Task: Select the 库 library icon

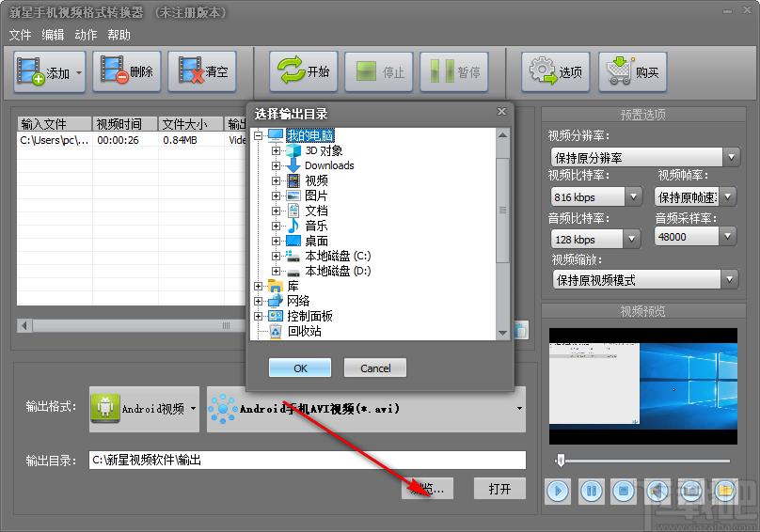Action: pyautogui.click(x=276, y=286)
